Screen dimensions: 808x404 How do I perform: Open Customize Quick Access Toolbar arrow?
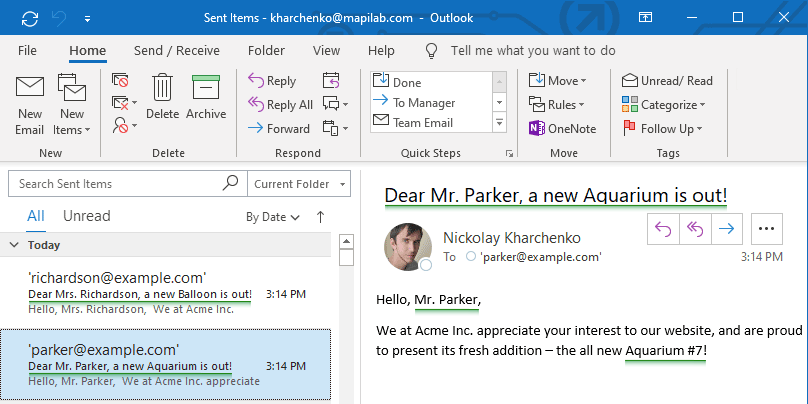click(88, 19)
